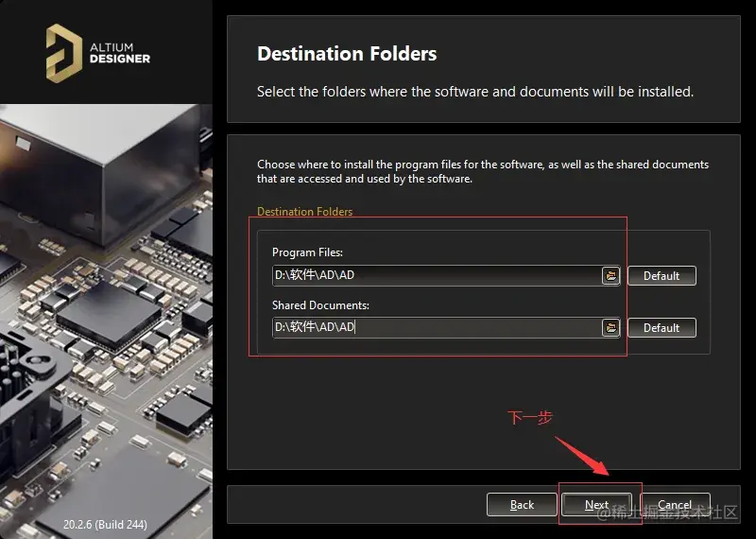
Task: Browse folder icon for Shared Documents path
Action: click(x=610, y=327)
